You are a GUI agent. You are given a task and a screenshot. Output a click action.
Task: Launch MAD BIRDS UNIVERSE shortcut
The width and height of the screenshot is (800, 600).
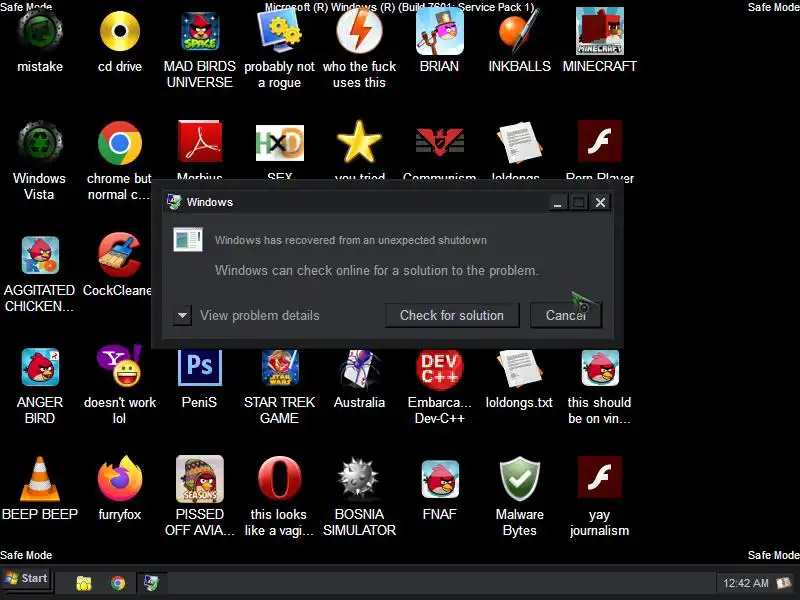pyautogui.click(x=200, y=31)
